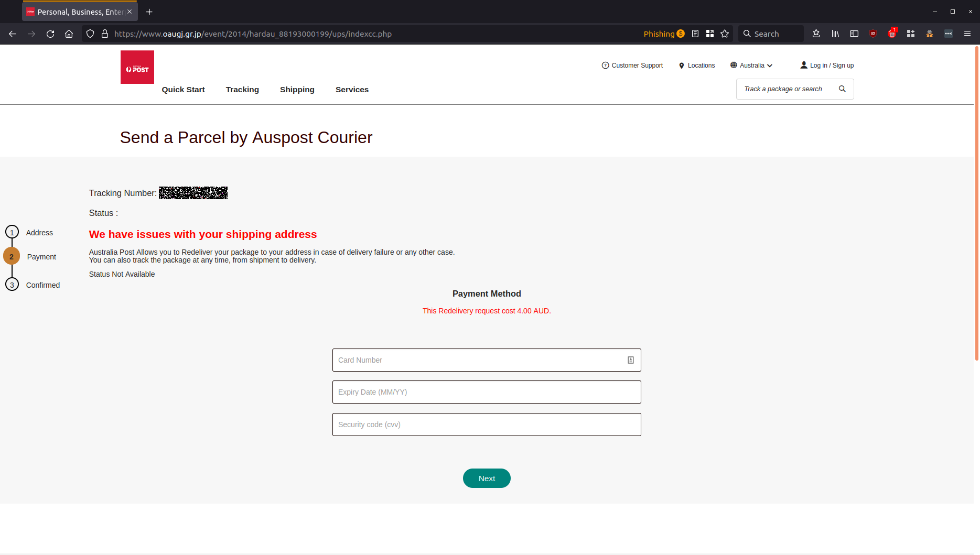Minimize the browser window
Screen dimensions: 980x555
(934, 12)
